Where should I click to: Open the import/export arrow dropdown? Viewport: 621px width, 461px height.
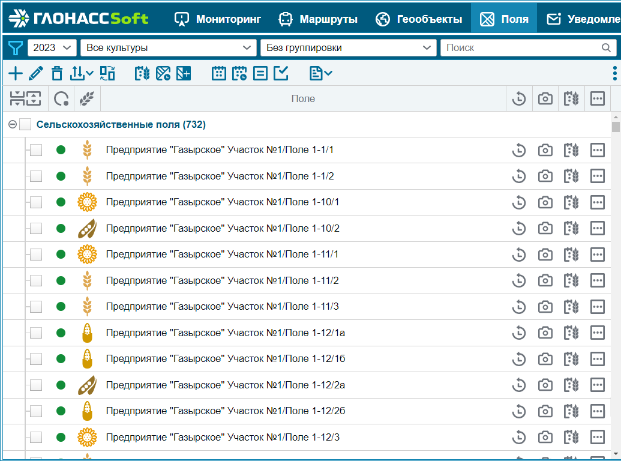tap(82, 74)
